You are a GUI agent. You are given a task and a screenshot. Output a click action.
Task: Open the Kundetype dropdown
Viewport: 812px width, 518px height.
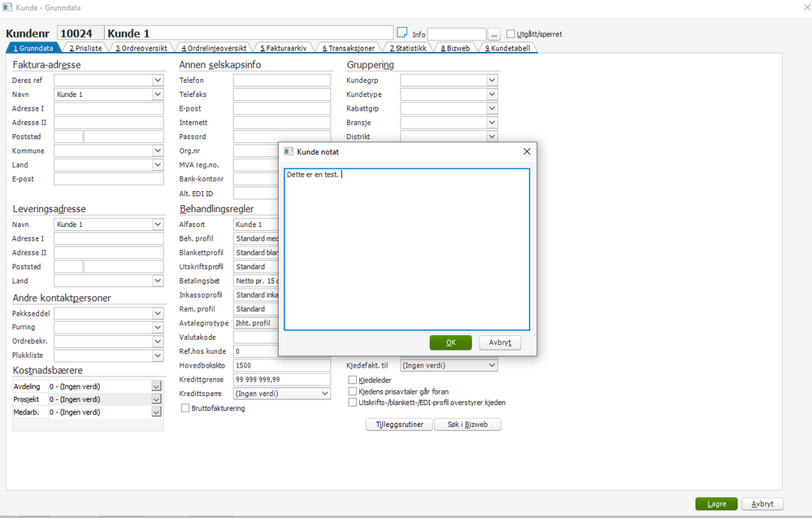point(492,94)
